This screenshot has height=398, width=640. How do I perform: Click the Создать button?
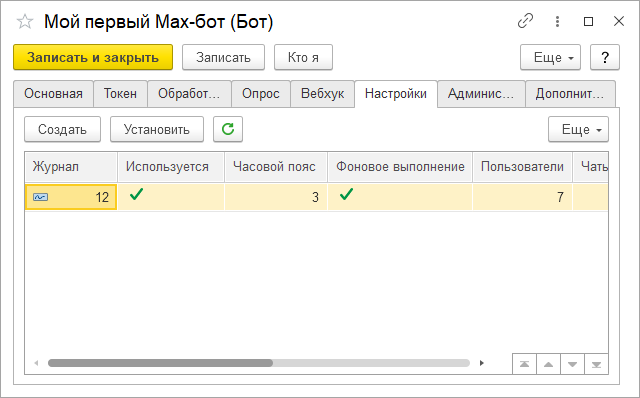click(x=62, y=129)
